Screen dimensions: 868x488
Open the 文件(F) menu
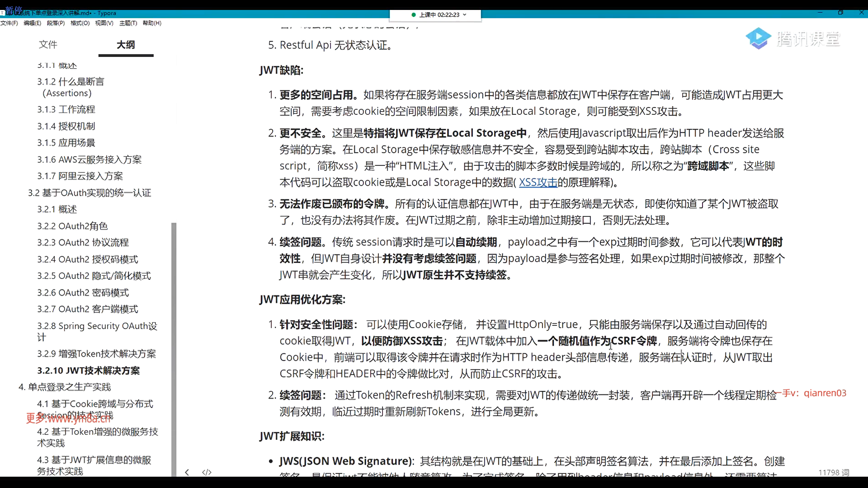click(9, 23)
